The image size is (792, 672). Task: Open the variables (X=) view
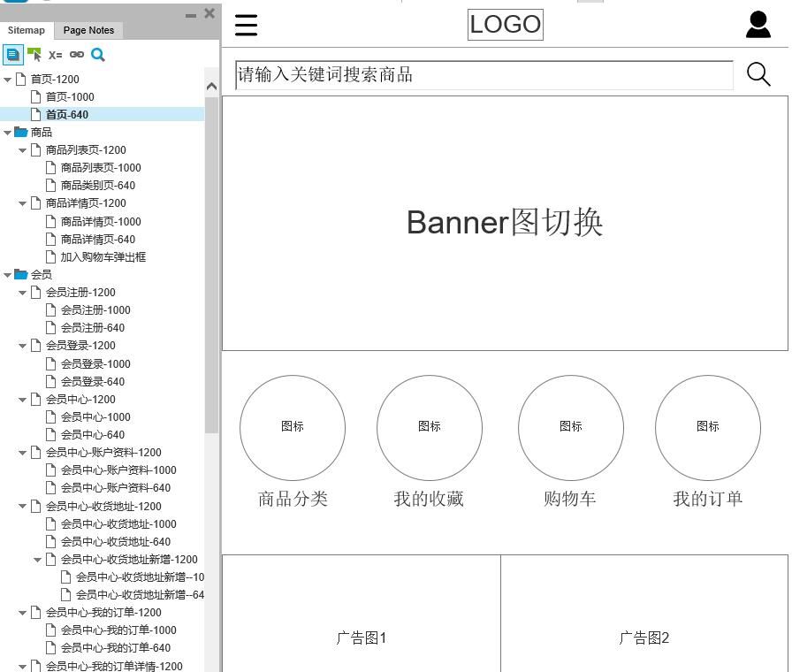(x=56, y=55)
